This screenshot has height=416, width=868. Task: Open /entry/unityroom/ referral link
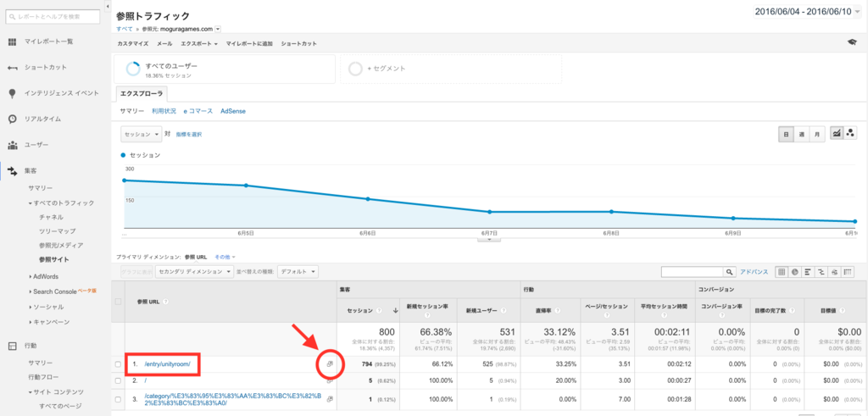[x=167, y=364]
